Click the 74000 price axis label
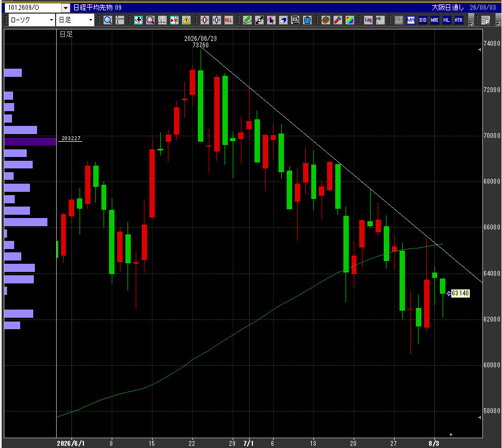Image resolution: width=502 pixels, height=448 pixels. point(492,44)
